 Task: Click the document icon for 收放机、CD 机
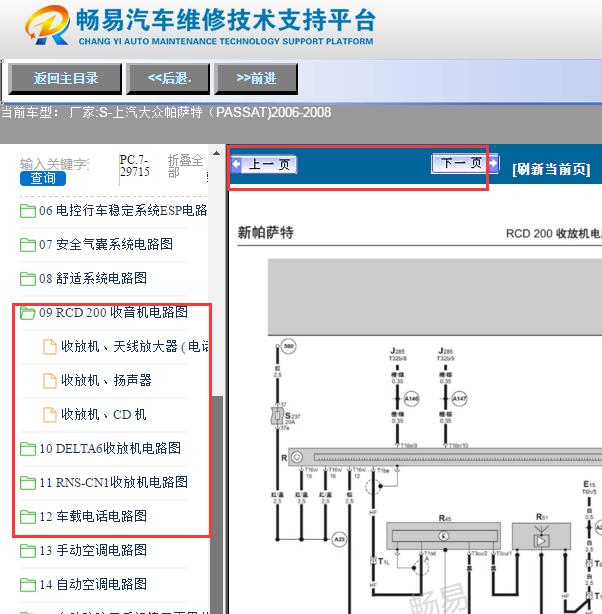[50, 415]
